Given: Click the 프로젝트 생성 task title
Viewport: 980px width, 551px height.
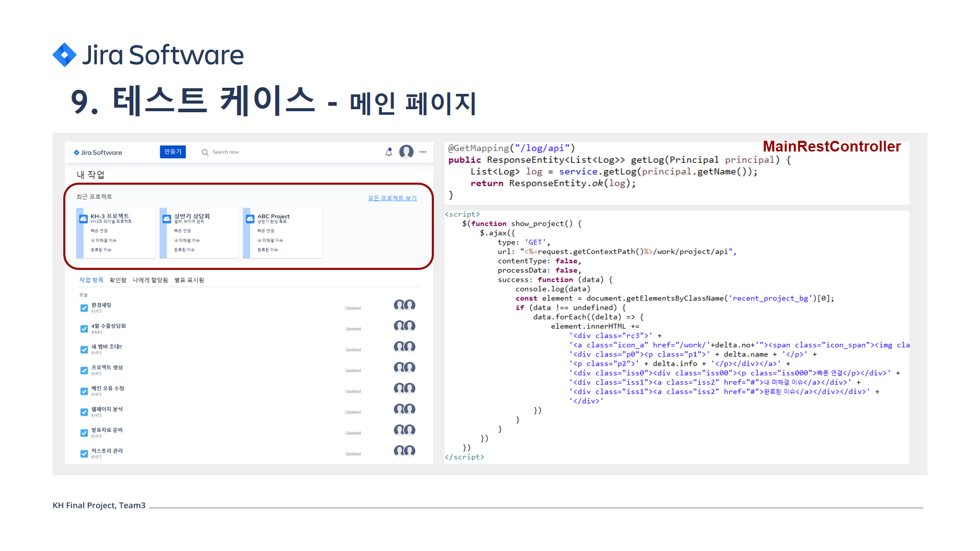Looking at the screenshot, I should 107,368.
